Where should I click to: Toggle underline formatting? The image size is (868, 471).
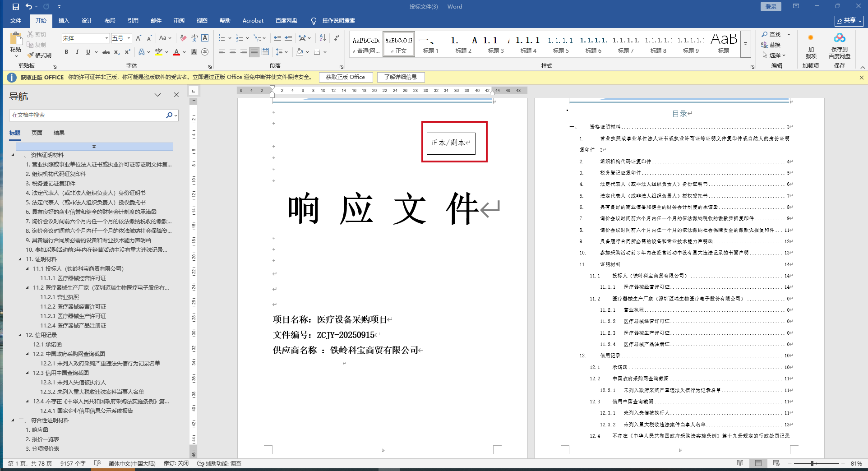pos(88,52)
